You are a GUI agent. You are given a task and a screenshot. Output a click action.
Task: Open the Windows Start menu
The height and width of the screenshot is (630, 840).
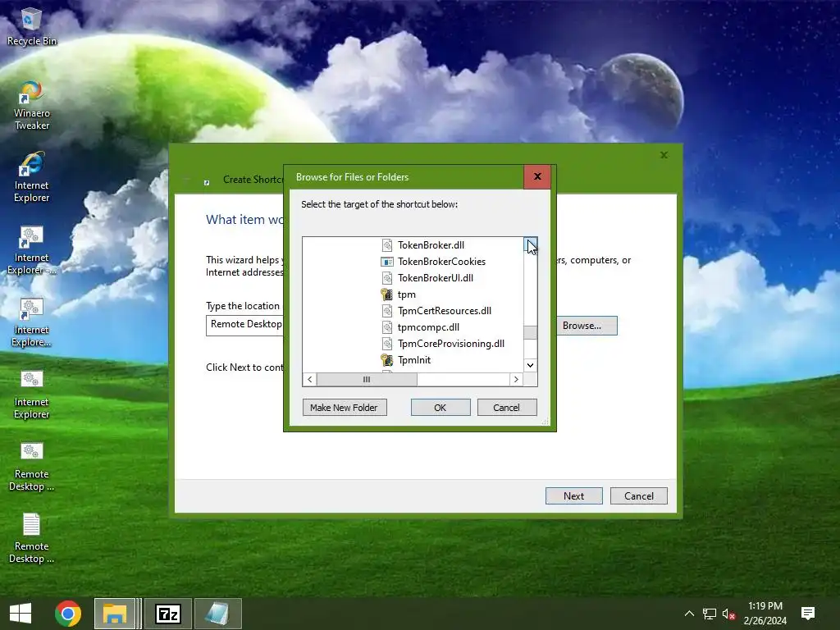[21, 614]
